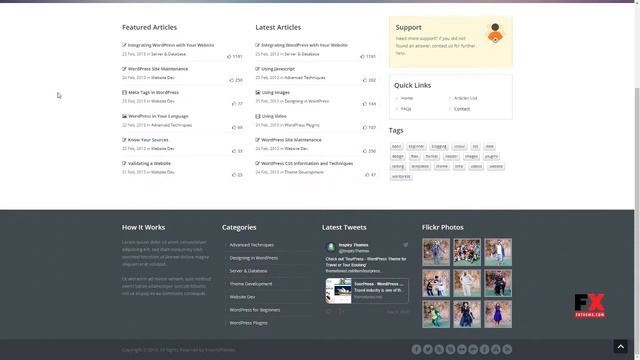640x360 pixels.
Task: Open Server & Database category in footer
Action: pos(248,271)
